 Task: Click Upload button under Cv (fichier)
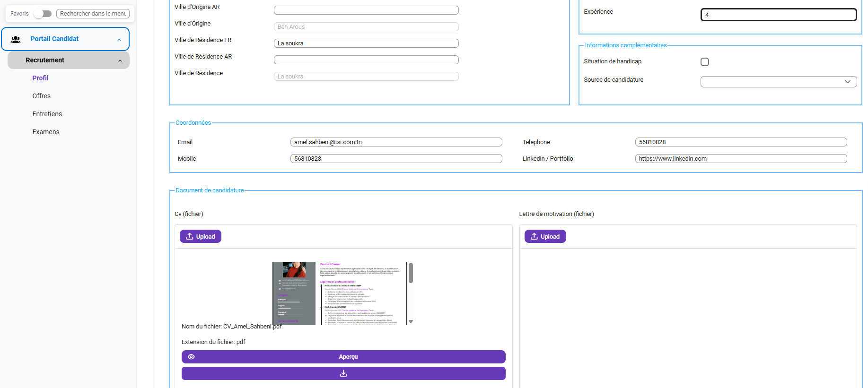[x=201, y=236]
